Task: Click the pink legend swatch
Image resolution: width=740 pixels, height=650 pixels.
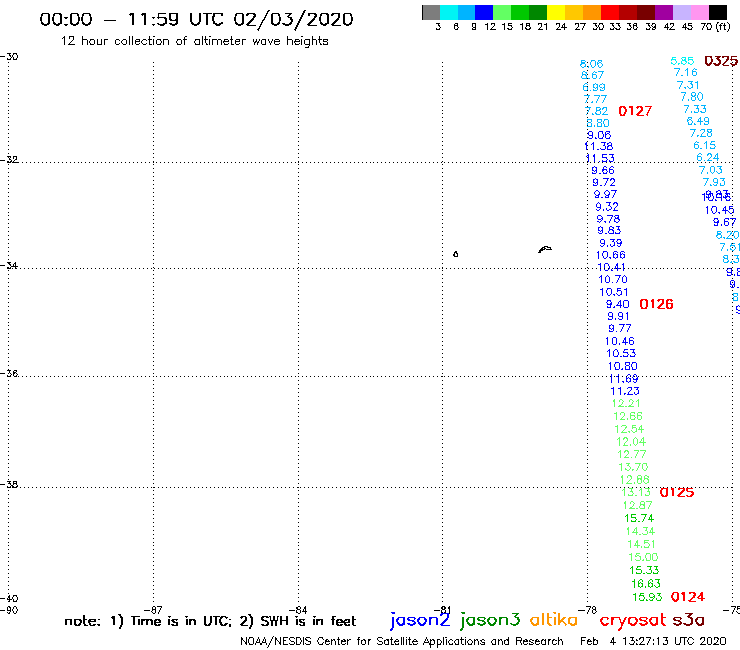Action: click(x=700, y=12)
